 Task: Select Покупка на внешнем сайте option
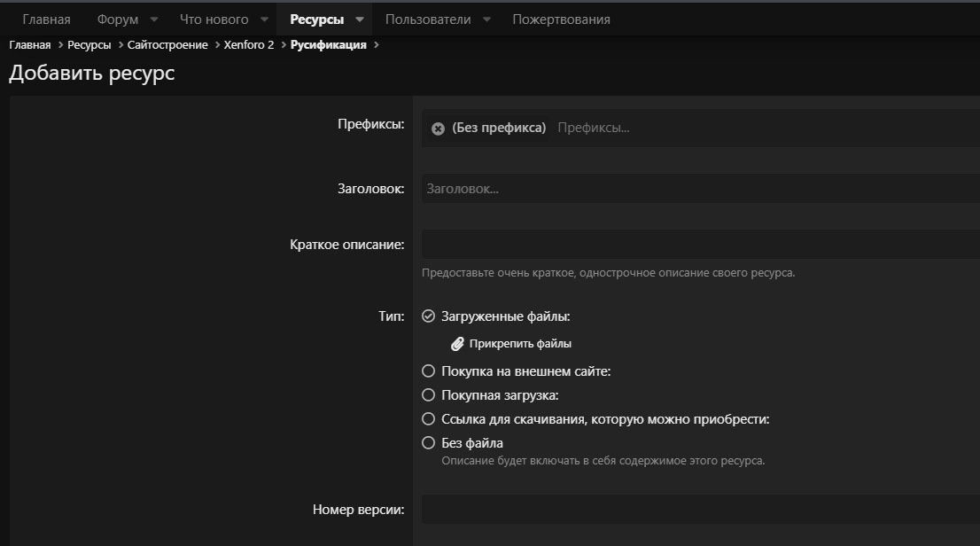pos(429,370)
